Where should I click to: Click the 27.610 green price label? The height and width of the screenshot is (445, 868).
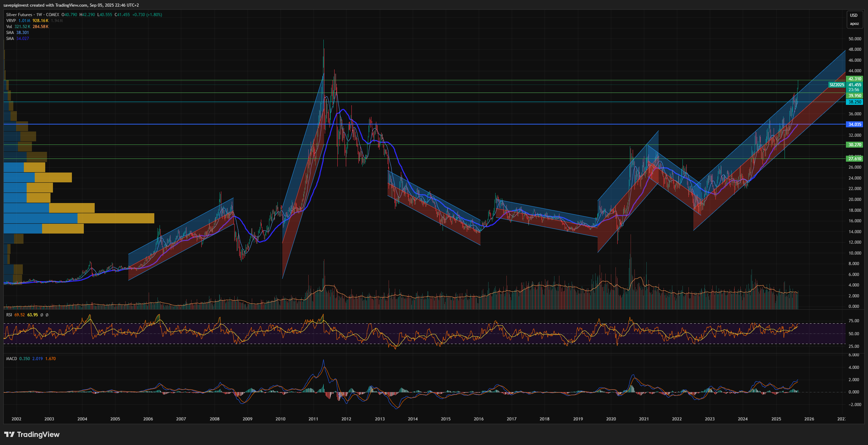(855, 159)
